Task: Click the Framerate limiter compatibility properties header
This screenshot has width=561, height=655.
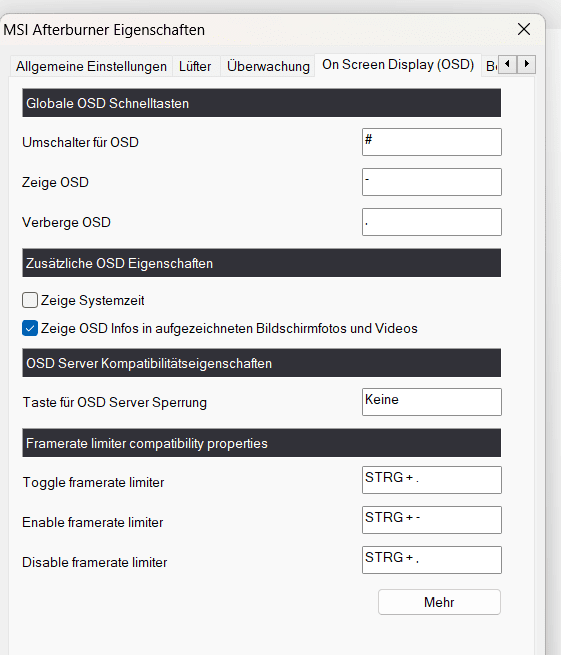Action: coord(261,443)
